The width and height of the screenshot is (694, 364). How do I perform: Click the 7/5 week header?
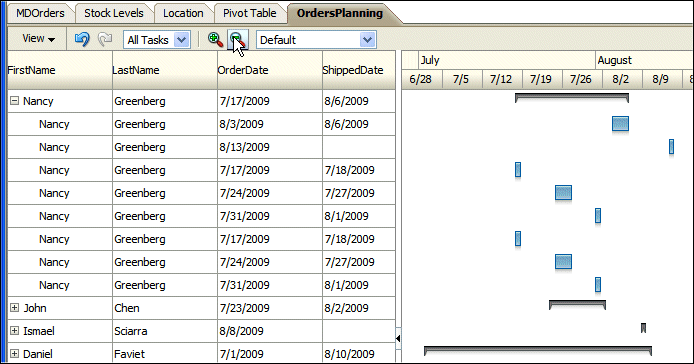tap(462, 79)
